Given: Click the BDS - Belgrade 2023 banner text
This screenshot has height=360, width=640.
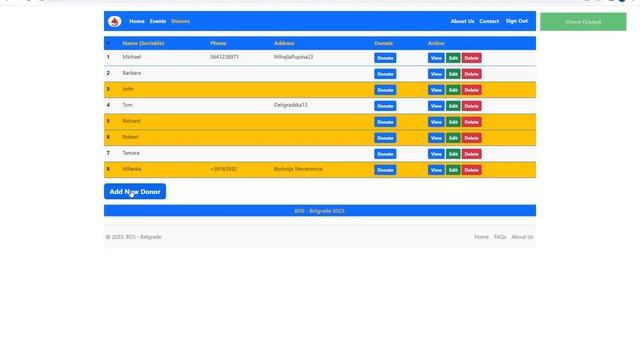Looking at the screenshot, I should 319,211.
